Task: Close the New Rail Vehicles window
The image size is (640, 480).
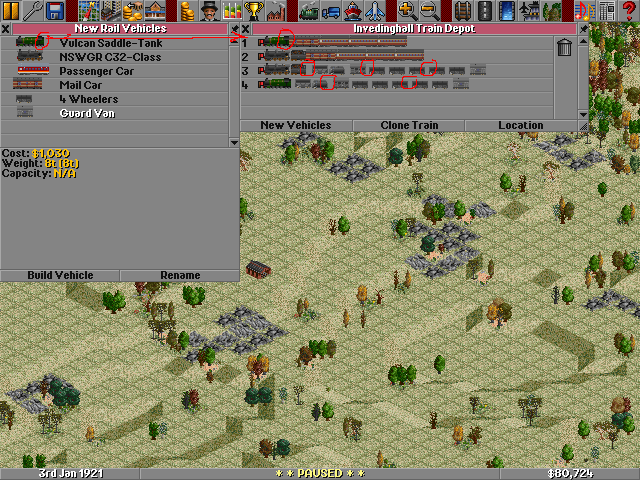Action: (x=5, y=29)
